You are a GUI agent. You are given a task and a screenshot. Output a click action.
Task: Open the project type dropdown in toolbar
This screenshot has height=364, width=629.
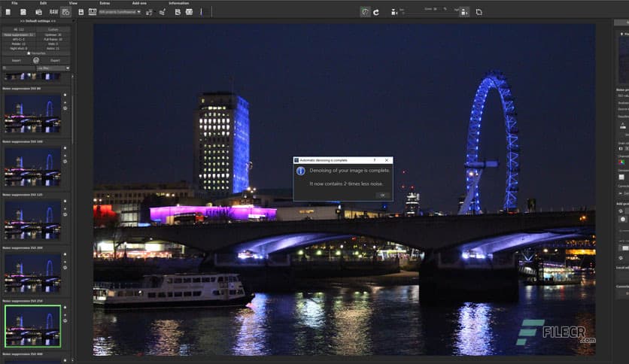(x=120, y=12)
